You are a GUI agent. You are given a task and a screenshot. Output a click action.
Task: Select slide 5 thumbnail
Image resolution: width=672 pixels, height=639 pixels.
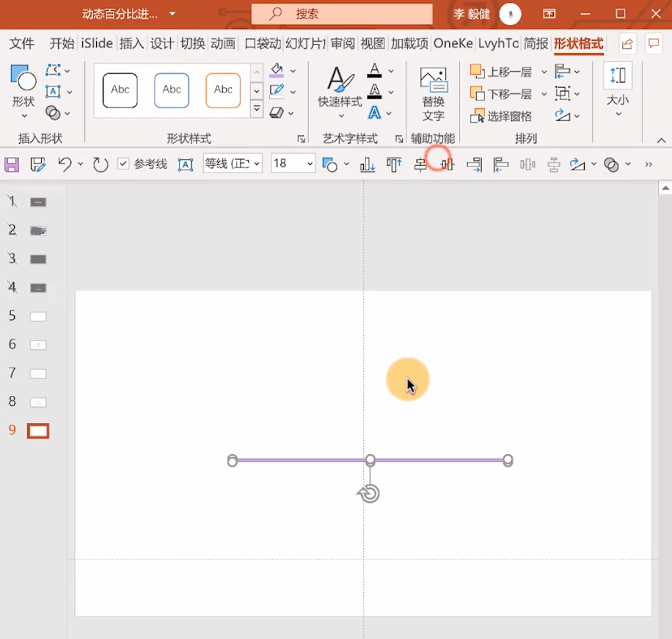(x=37, y=317)
